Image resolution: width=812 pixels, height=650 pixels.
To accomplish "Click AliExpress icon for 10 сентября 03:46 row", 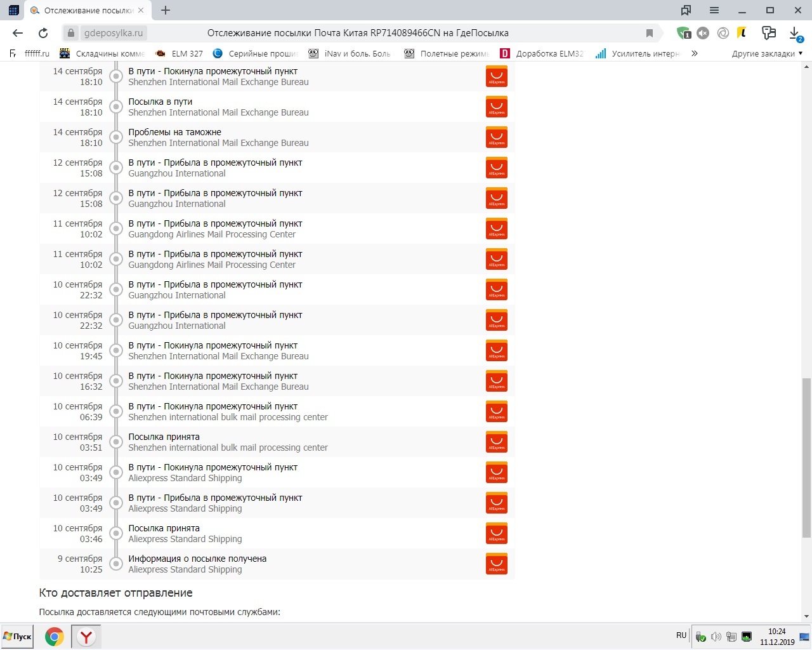I will [x=496, y=533].
